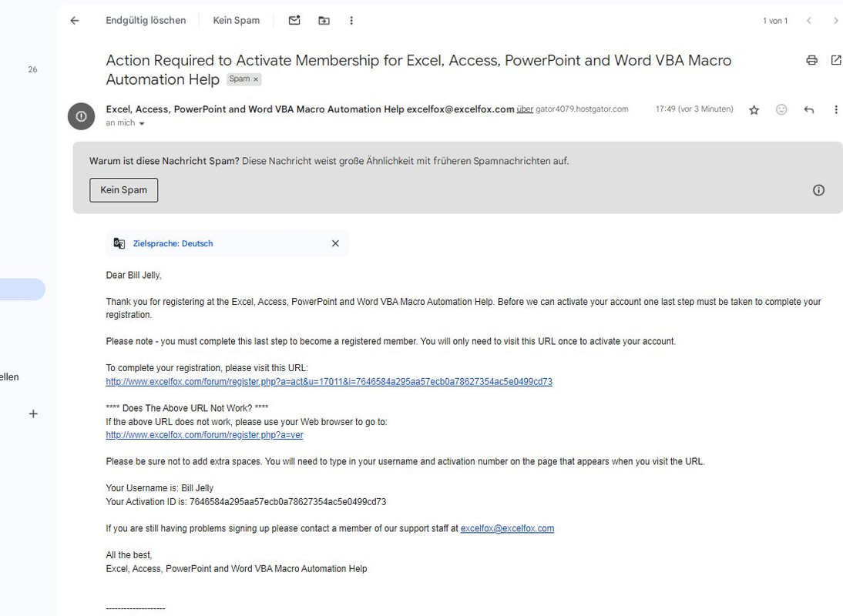Image resolution: width=843 pixels, height=616 pixels.
Task: Click the sender hostname 'gator4079.hostgator.com'
Action: pos(582,109)
